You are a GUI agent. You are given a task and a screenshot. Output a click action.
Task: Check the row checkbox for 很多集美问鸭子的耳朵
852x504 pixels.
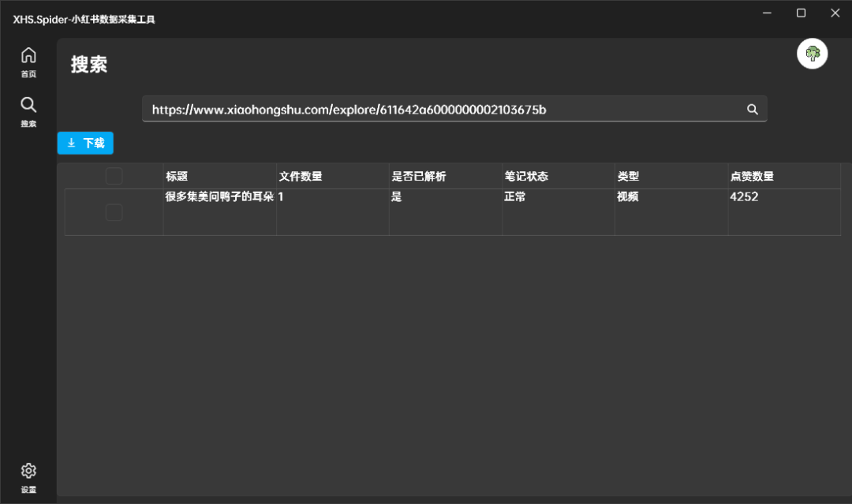[x=114, y=212]
